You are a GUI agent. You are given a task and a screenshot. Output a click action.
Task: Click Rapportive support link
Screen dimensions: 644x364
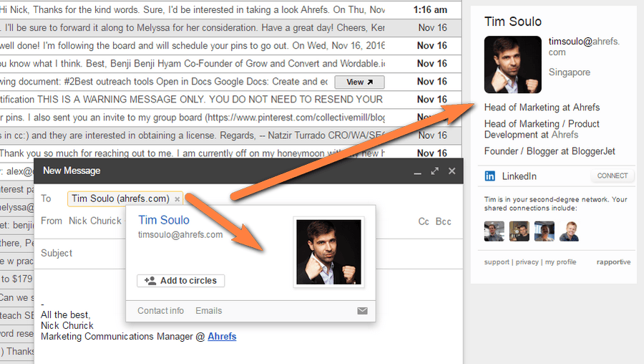[497, 262]
